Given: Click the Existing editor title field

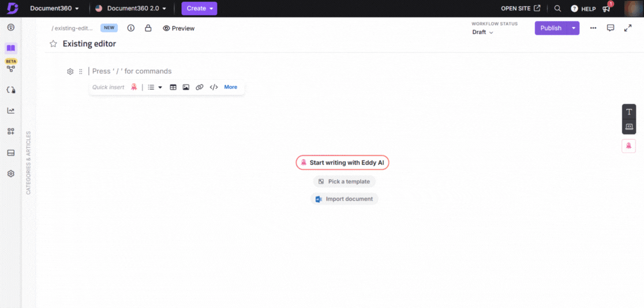Looking at the screenshot, I should pyautogui.click(x=89, y=43).
